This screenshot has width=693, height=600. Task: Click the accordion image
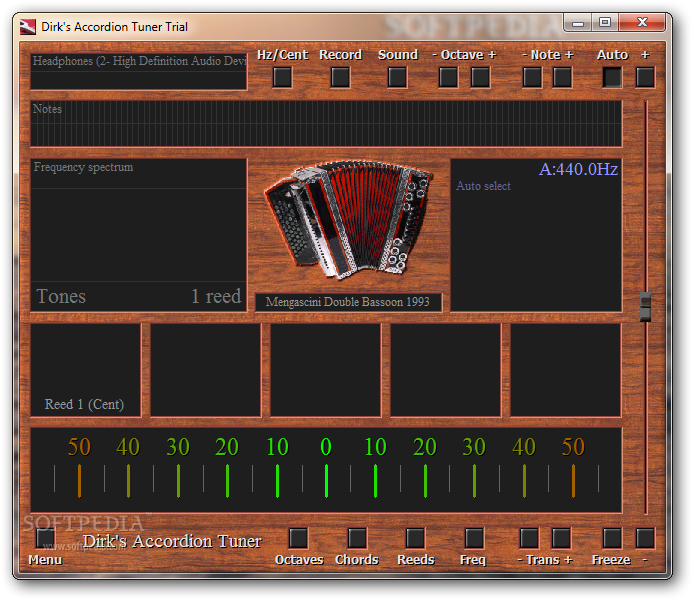pos(348,220)
